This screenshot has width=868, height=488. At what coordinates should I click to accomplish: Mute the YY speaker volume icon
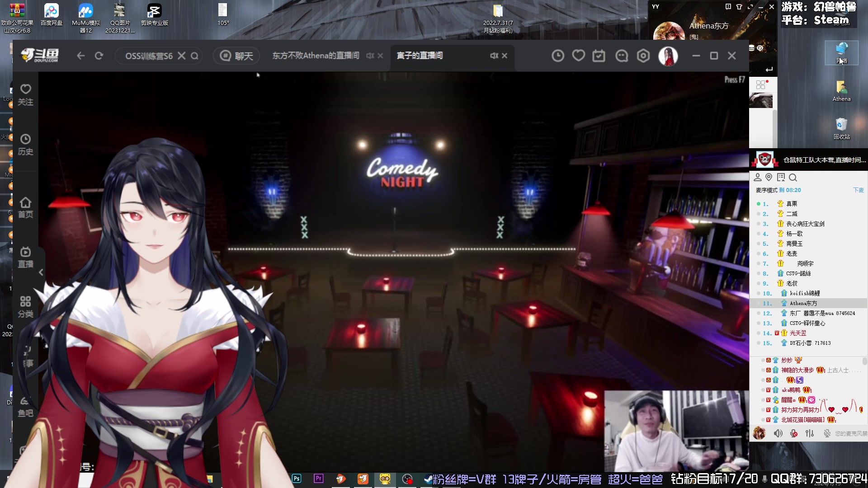[x=778, y=433]
